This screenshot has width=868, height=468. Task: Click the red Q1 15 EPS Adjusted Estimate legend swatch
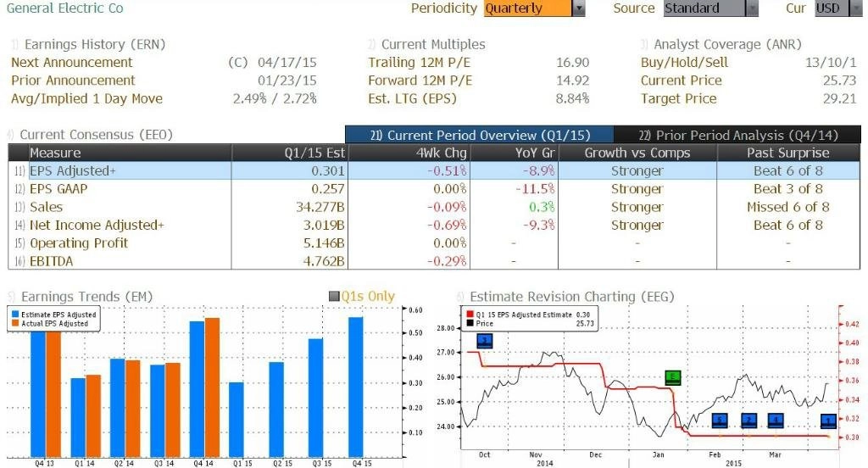[470, 314]
